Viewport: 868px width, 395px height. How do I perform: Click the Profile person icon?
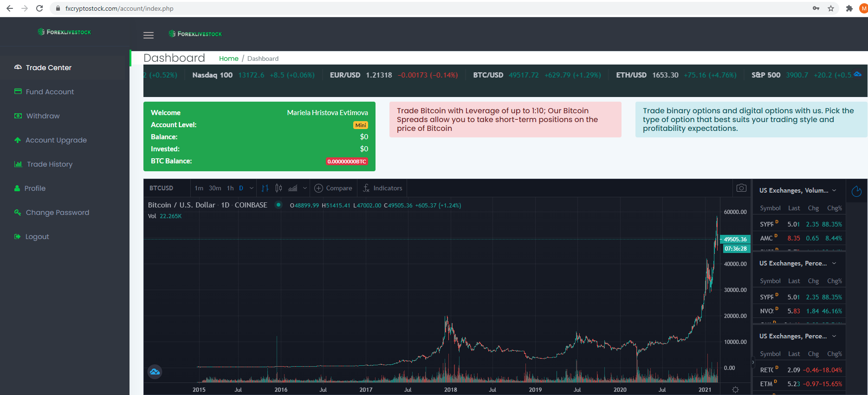tap(17, 188)
